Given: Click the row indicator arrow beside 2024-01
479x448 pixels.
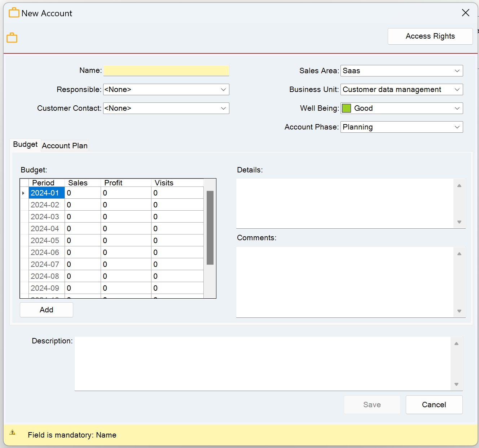Looking at the screenshot, I should 23,193.
